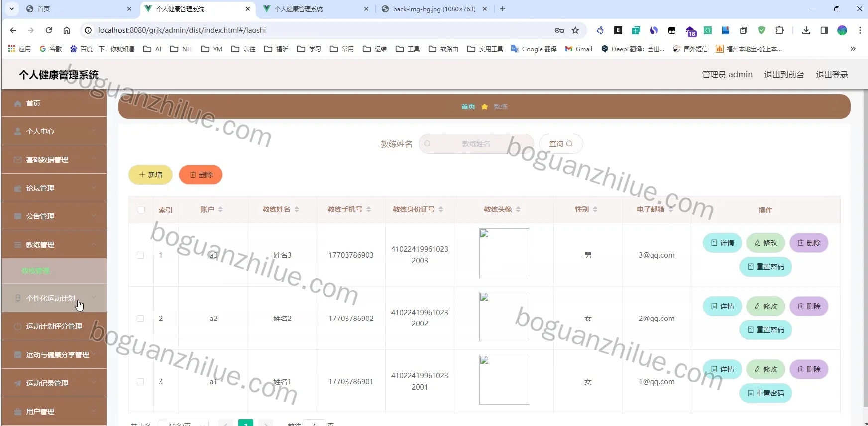Sort by 教练头像 column arrows

(x=518, y=209)
